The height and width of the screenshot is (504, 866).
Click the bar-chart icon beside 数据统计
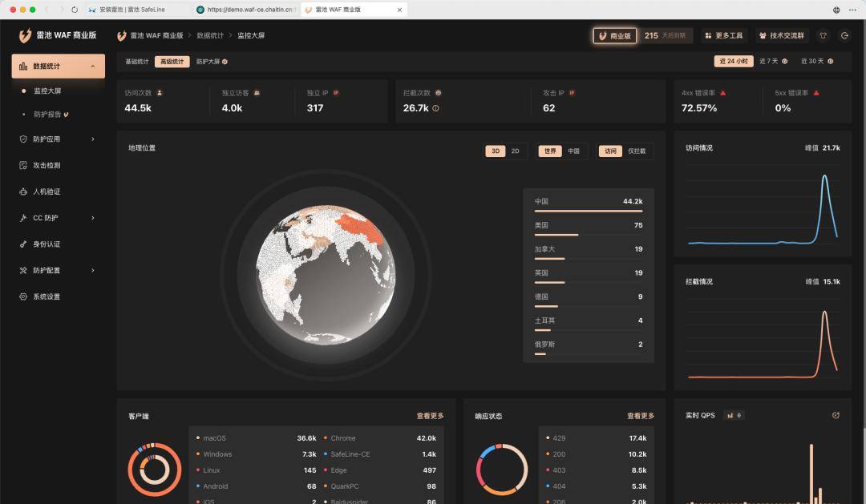[x=24, y=66]
